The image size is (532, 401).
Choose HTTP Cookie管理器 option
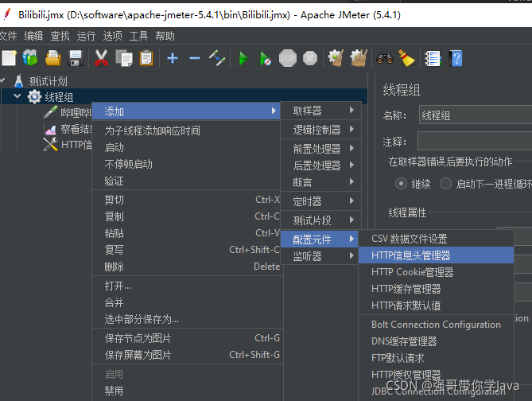click(436, 271)
